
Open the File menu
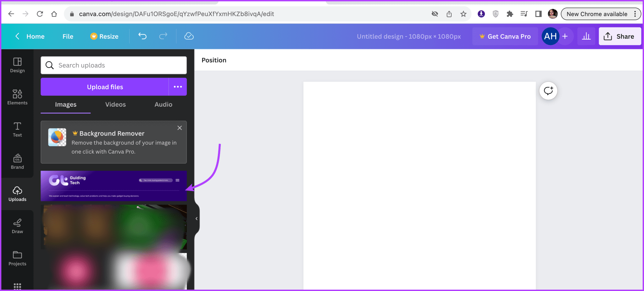tap(68, 36)
